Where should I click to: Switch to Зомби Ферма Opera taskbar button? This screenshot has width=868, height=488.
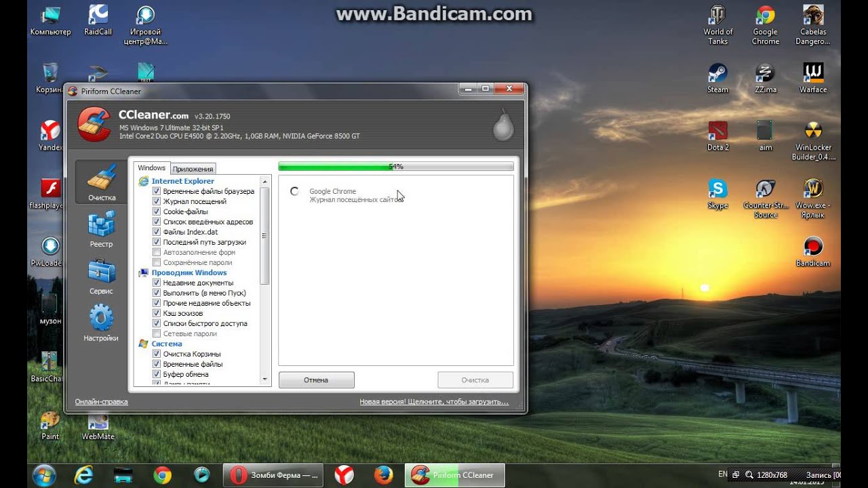(x=274, y=475)
